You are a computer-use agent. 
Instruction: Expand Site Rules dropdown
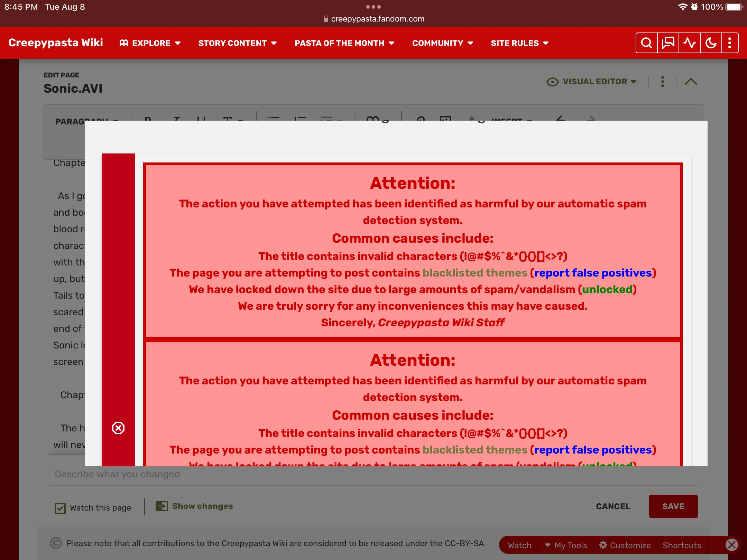pos(519,43)
